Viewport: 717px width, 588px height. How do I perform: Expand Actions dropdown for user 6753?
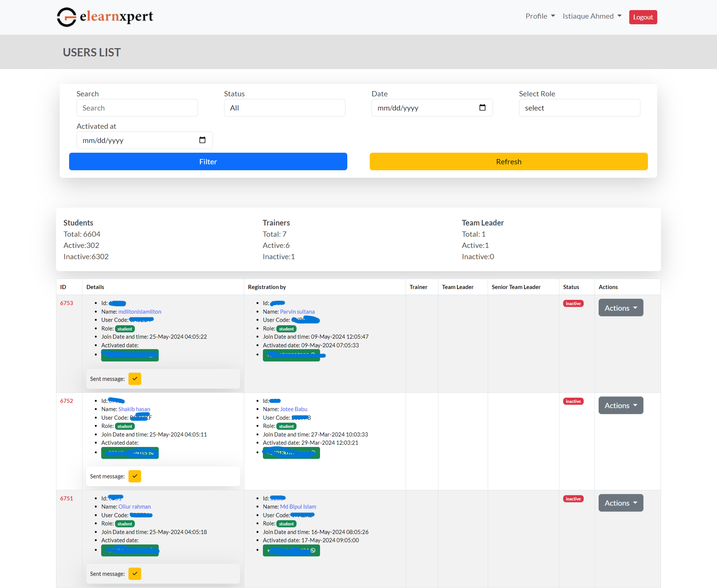pos(621,308)
